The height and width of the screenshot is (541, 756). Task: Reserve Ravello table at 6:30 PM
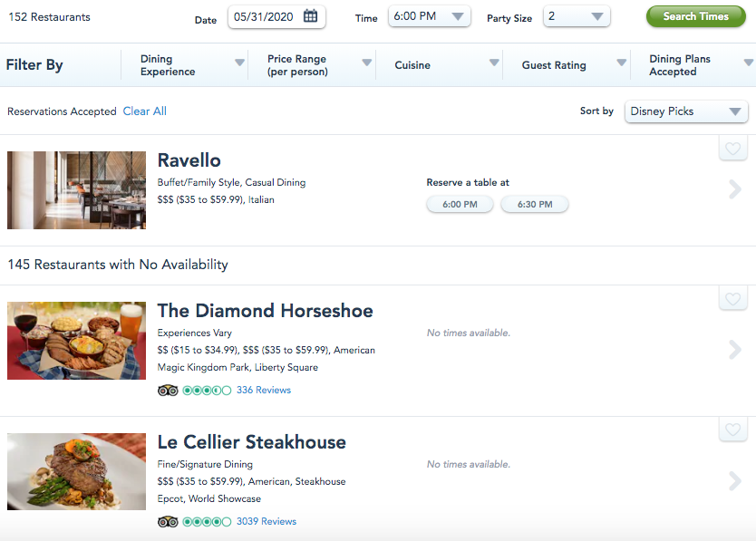click(535, 205)
